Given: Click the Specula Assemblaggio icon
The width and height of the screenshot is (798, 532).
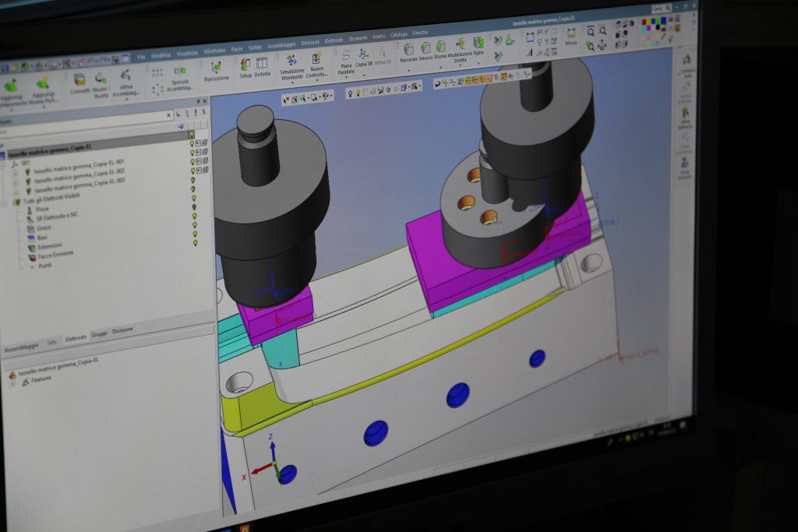Looking at the screenshot, I should click(180, 71).
